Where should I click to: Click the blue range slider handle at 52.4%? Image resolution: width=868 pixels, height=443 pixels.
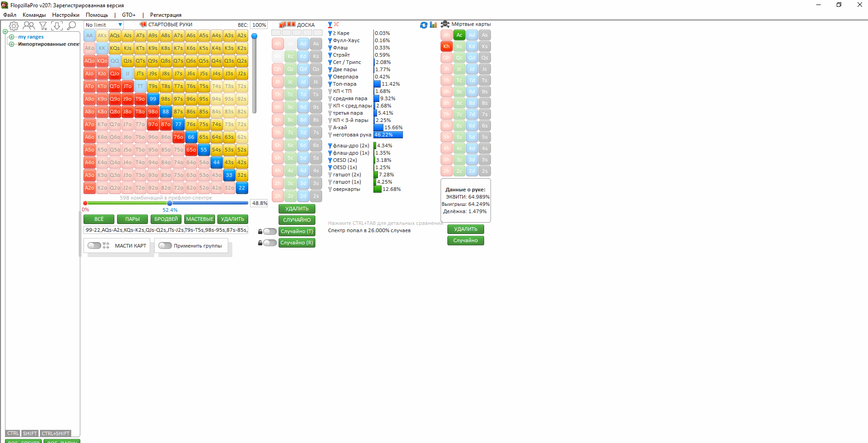[170, 203]
